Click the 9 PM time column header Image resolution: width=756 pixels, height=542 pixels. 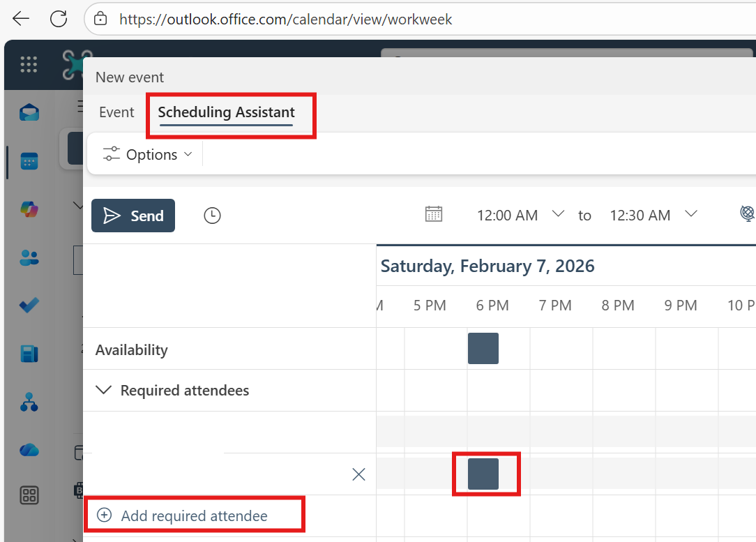pos(680,306)
